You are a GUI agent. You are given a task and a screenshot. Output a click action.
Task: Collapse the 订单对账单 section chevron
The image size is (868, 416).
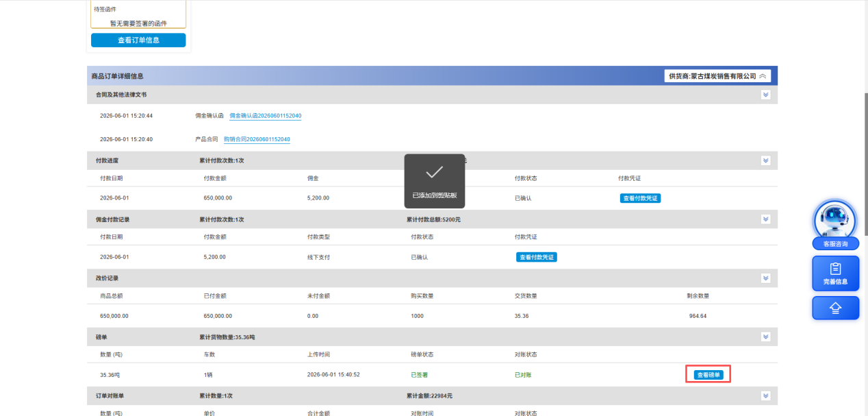point(766,395)
